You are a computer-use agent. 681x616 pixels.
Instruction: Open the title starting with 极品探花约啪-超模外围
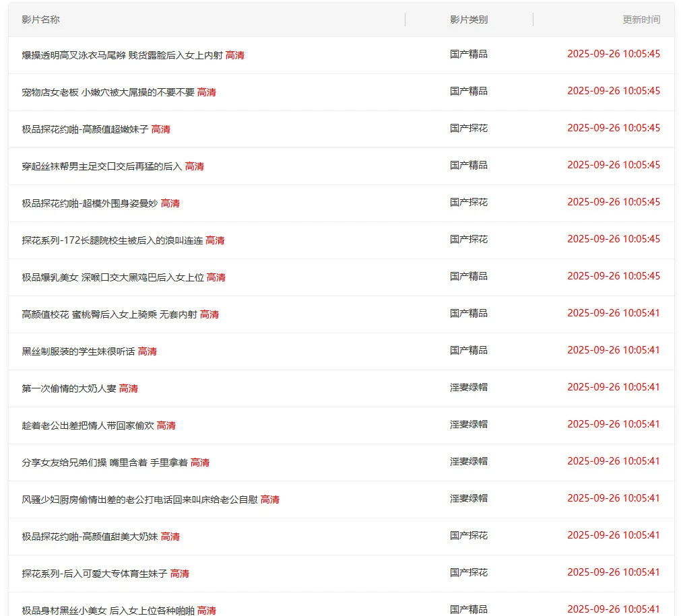tap(90, 203)
